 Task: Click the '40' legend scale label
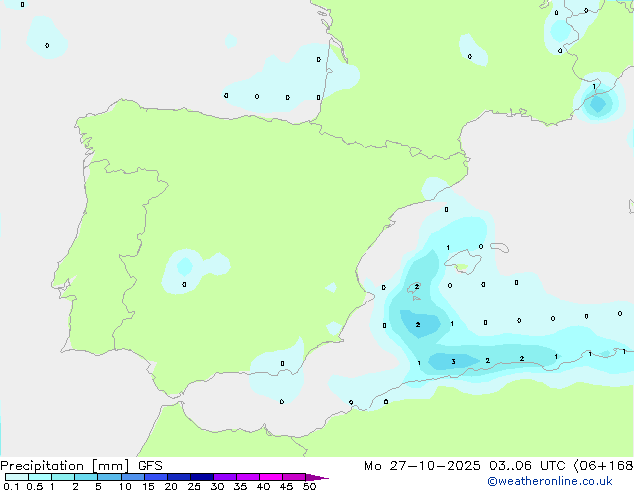pyautogui.click(x=263, y=486)
